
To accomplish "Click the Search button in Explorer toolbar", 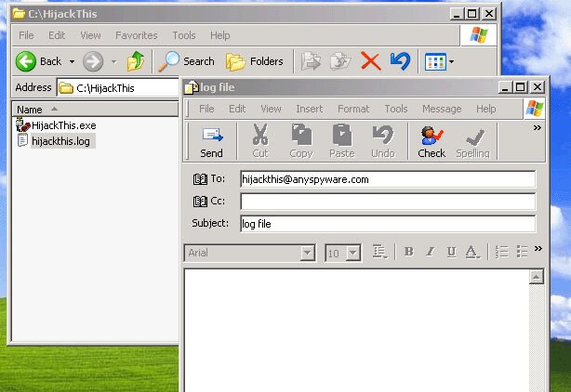I will 187,61.
